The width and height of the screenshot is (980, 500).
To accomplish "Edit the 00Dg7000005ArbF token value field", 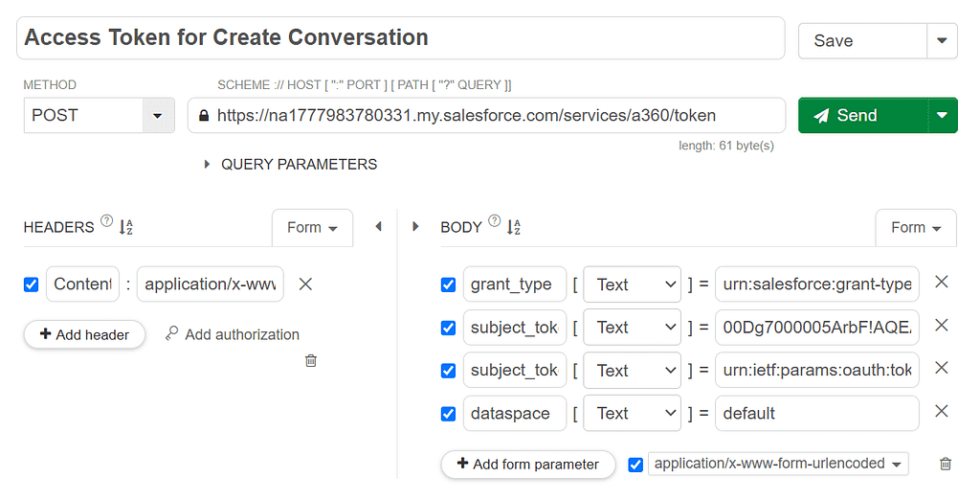I will [817, 328].
